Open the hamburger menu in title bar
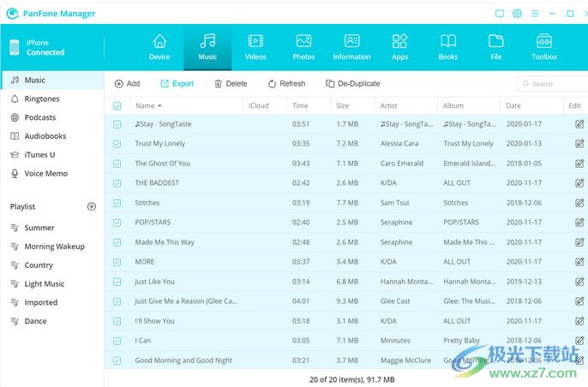The width and height of the screenshot is (588, 387). point(535,14)
